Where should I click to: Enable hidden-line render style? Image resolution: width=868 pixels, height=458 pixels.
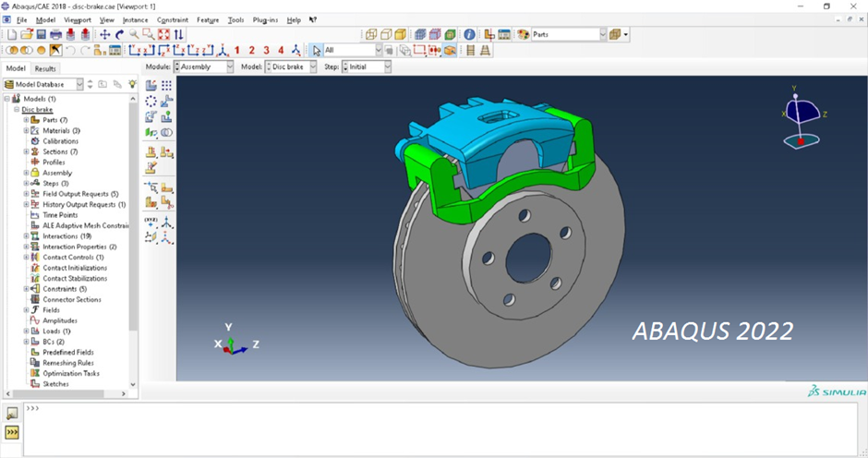386,34
